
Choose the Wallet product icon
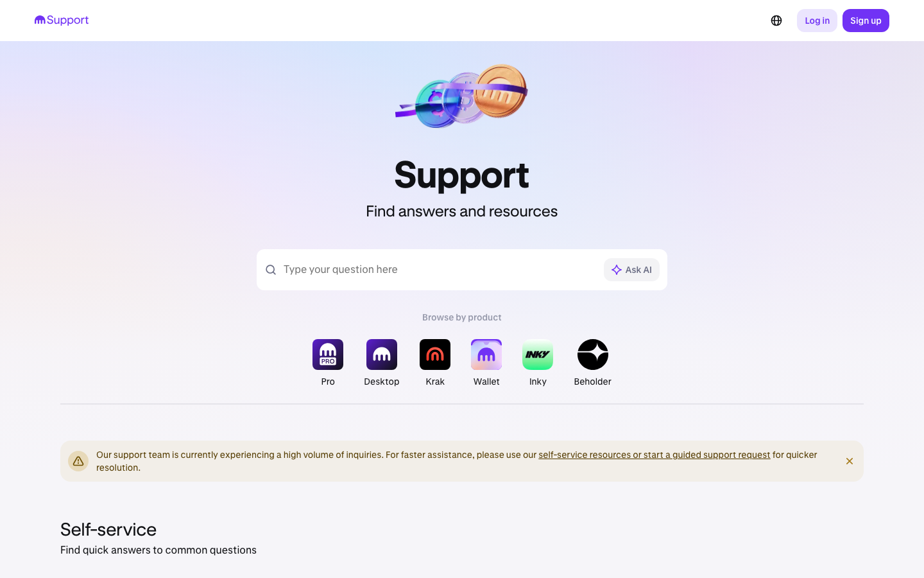(x=486, y=355)
